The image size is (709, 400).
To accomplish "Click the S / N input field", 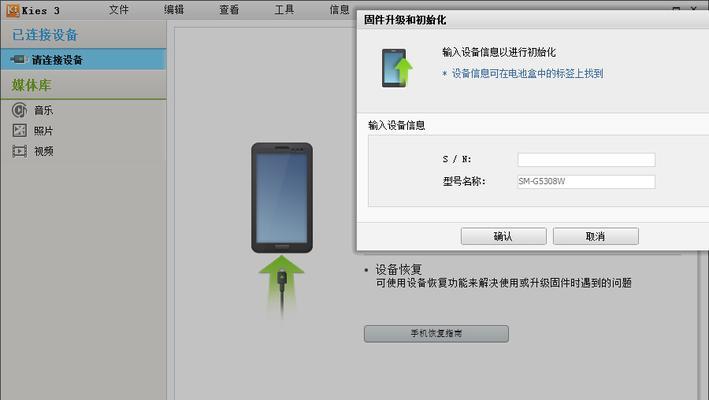I will point(586,159).
